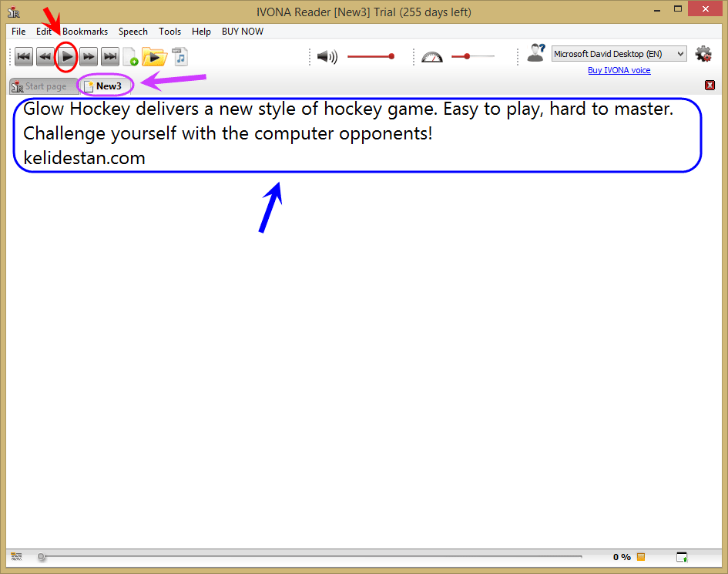Open settings via the gear icon
728x574 pixels.
[x=703, y=54]
